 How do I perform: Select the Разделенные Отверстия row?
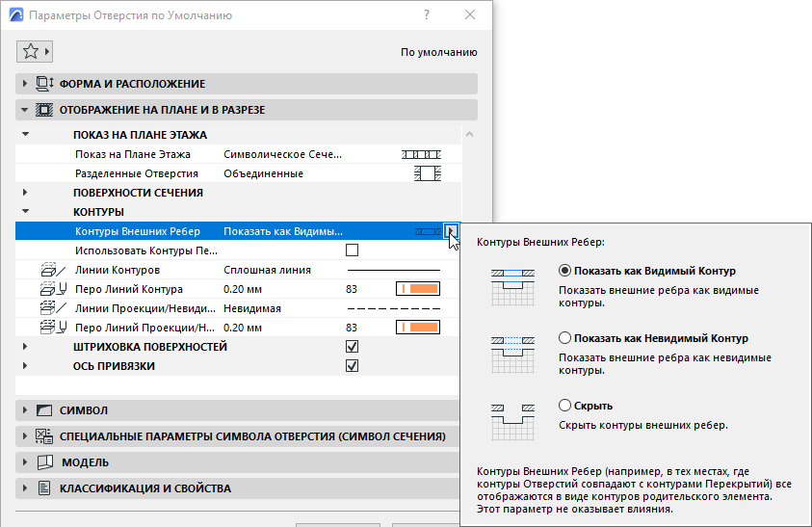click(238, 173)
